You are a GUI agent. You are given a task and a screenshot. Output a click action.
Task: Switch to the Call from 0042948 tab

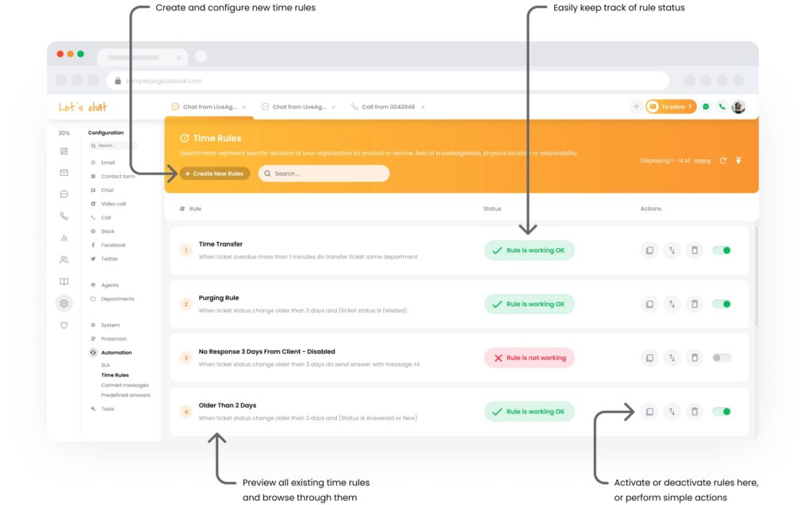(x=388, y=105)
